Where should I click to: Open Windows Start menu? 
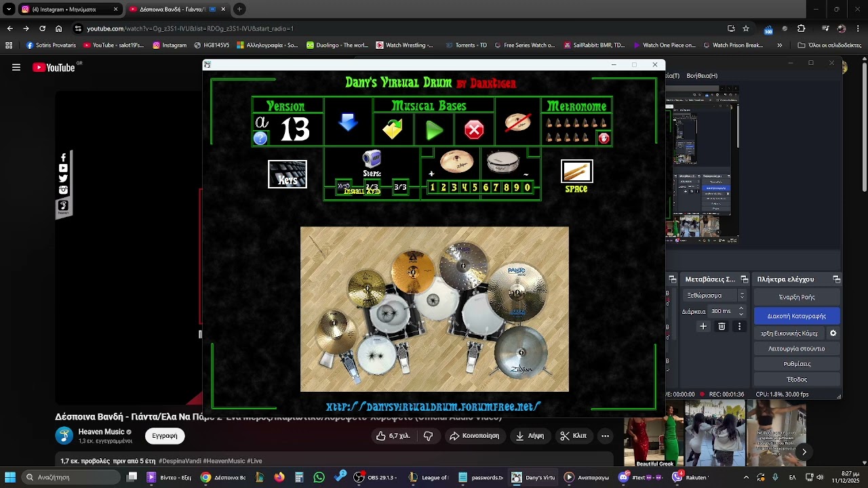[10, 477]
